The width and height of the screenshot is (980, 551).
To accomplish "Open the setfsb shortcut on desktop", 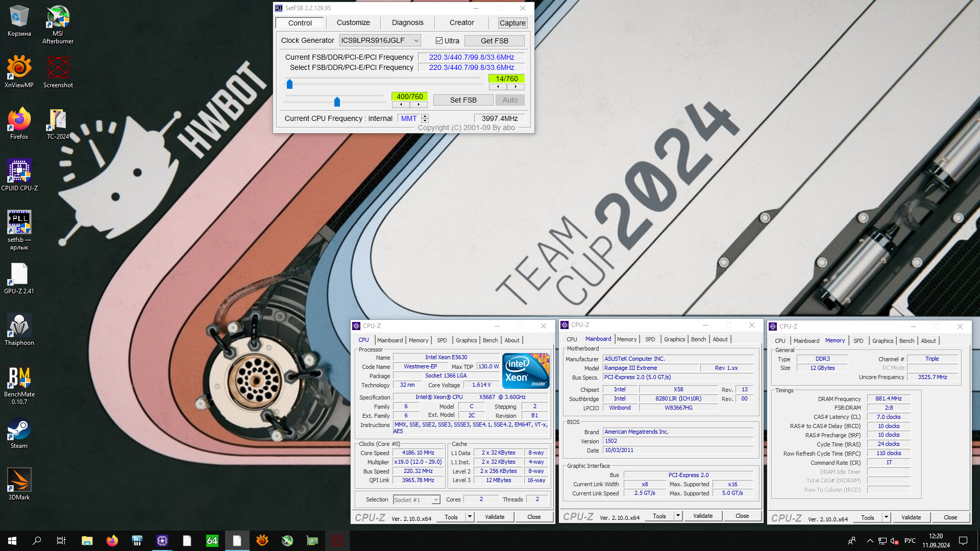I will click(x=19, y=230).
